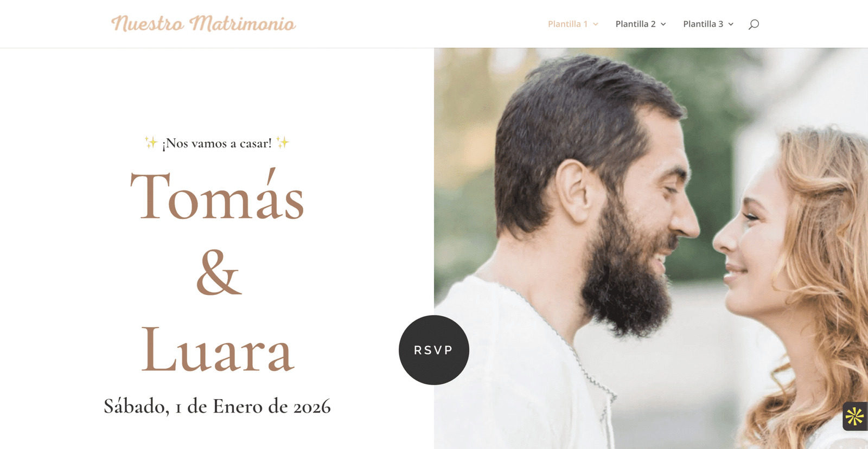Viewport: 868px width, 449px height.
Task: Click the ¡Nos vamos a casar! text
Action: point(217,143)
